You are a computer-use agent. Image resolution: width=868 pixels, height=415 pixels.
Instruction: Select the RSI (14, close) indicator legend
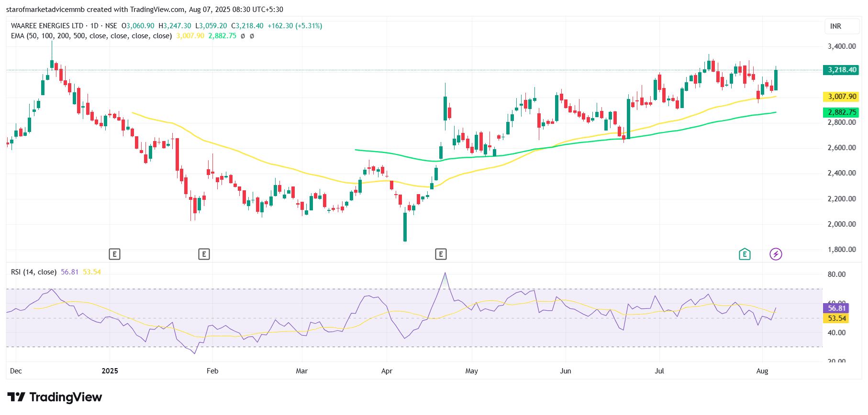point(34,272)
